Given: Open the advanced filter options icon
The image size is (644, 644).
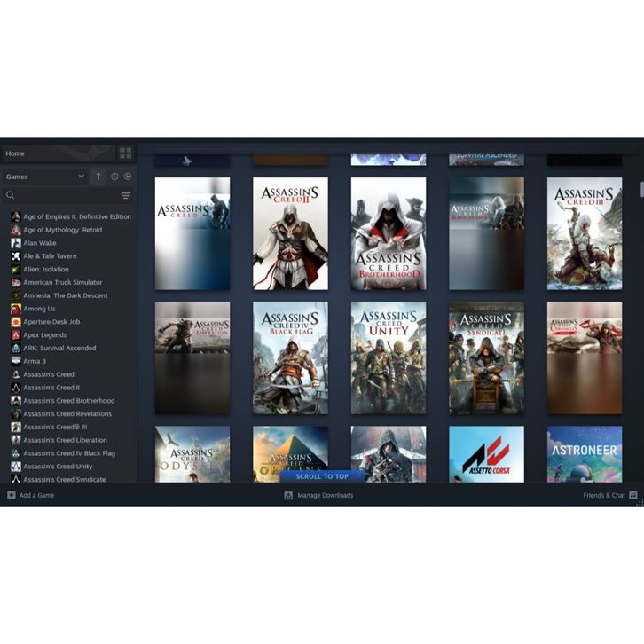Looking at the screenshot, I should [126, 195].
